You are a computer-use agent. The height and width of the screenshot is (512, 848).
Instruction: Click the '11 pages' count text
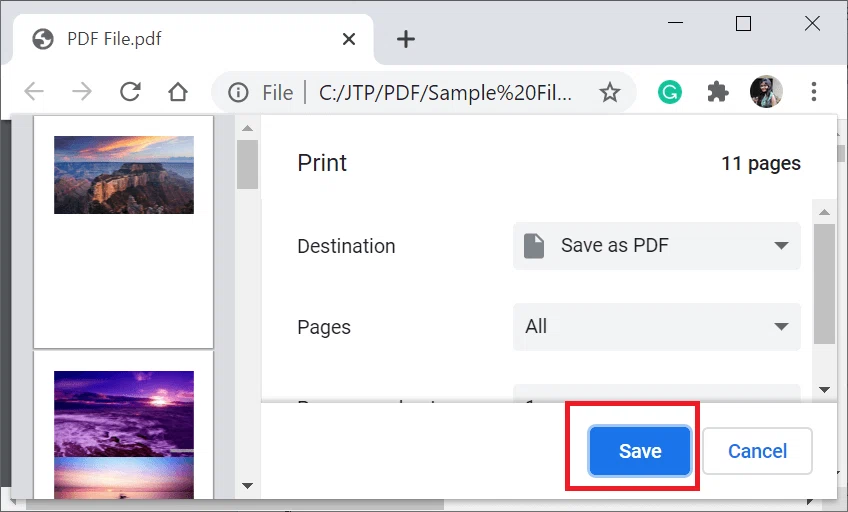(761, 163)
